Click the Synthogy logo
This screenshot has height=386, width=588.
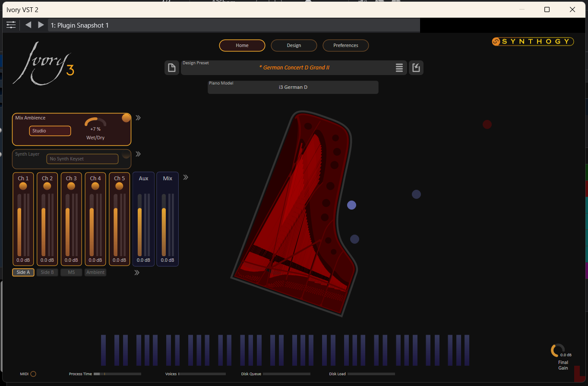click(533, 41)
